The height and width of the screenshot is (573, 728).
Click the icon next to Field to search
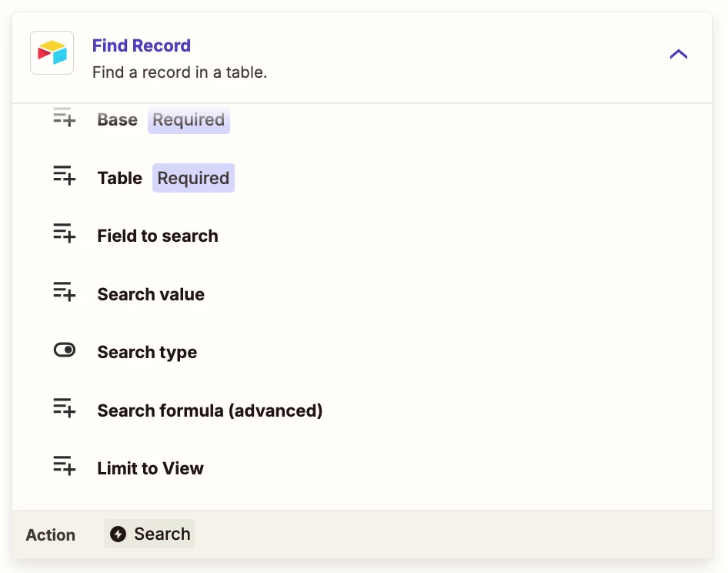pyautogui.click(x=64, y=233)
